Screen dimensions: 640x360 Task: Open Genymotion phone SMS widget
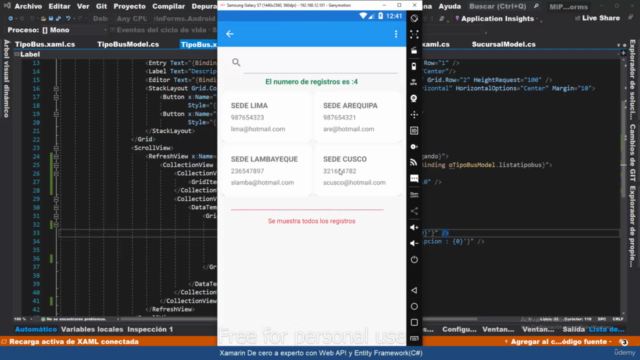coord(414,178)
